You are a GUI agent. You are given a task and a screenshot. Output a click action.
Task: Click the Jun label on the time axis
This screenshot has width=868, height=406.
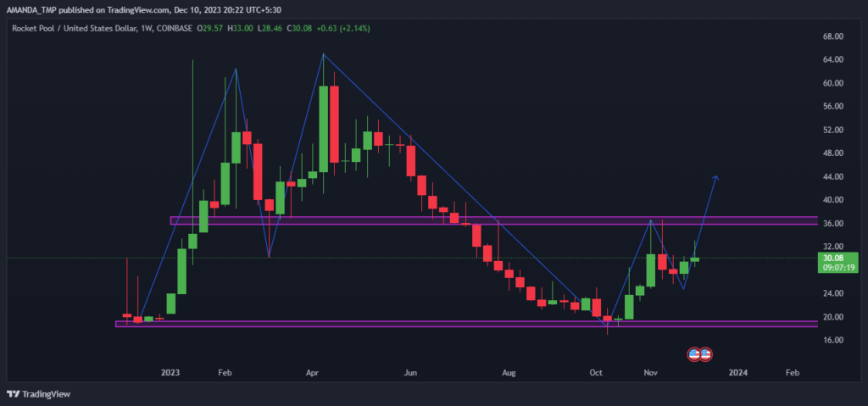point(410,374)
